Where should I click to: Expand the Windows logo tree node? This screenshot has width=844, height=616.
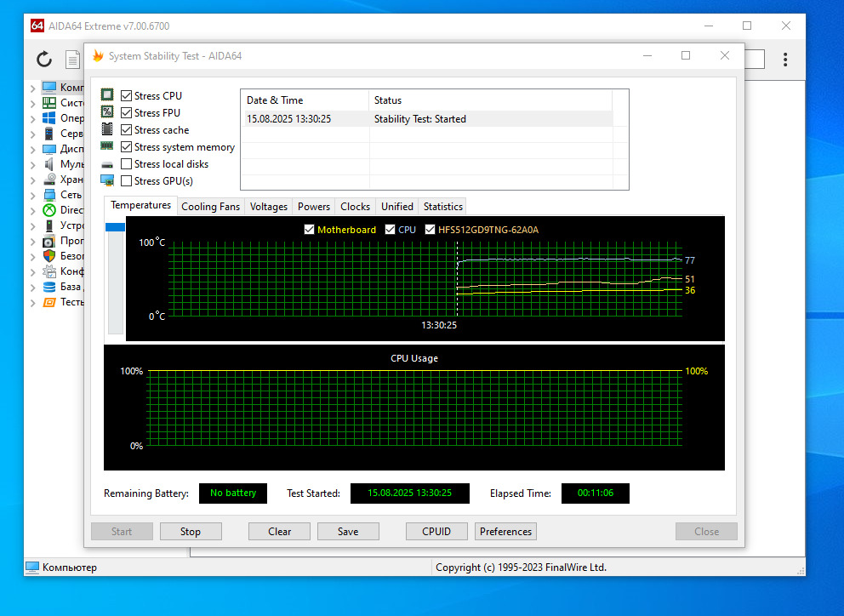tap(33, 118)
